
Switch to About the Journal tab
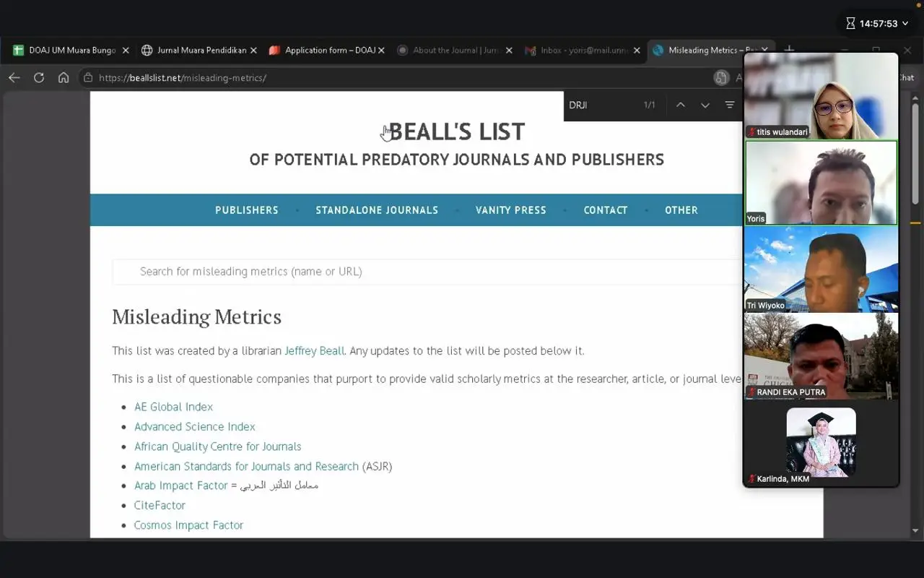pos(454,51)
